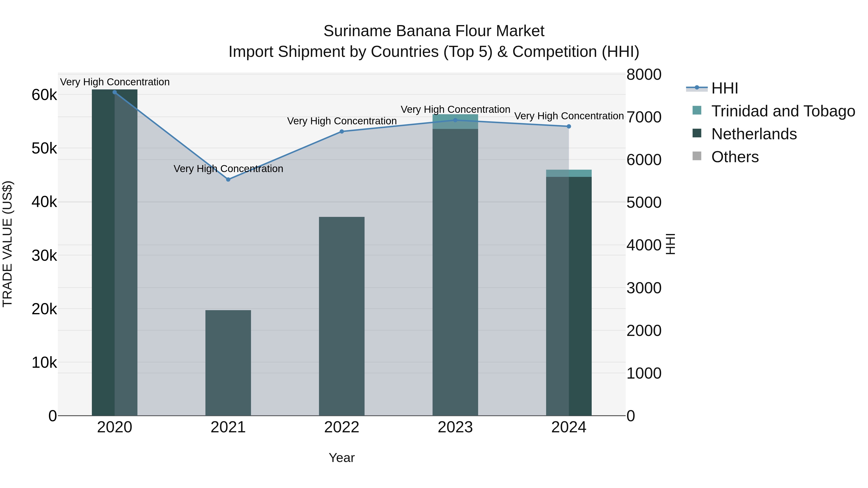Click the Import Shipment by Countries subtitle
Screen dimensions: 868x488
coord(434,52)
